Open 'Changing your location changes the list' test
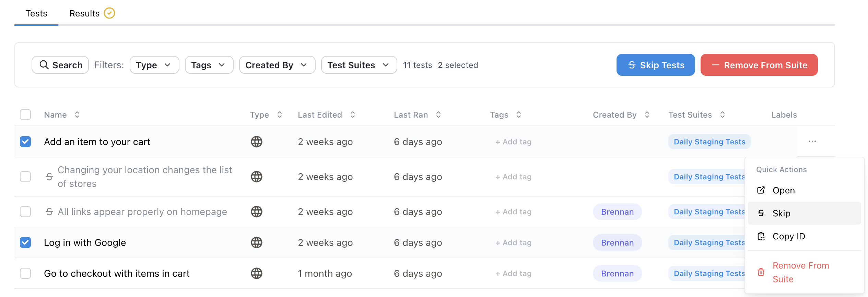 tap(145, 177)
